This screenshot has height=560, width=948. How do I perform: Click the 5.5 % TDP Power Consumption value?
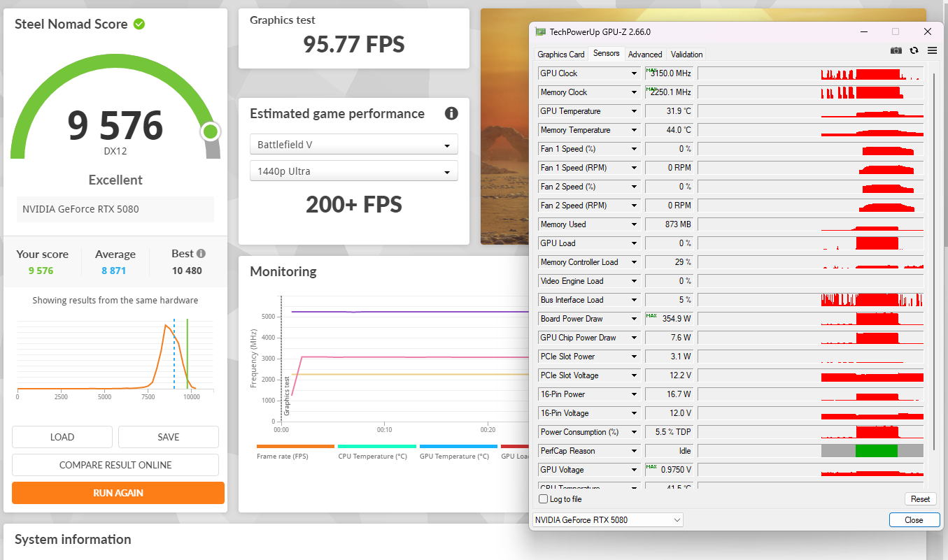(669, 432)
